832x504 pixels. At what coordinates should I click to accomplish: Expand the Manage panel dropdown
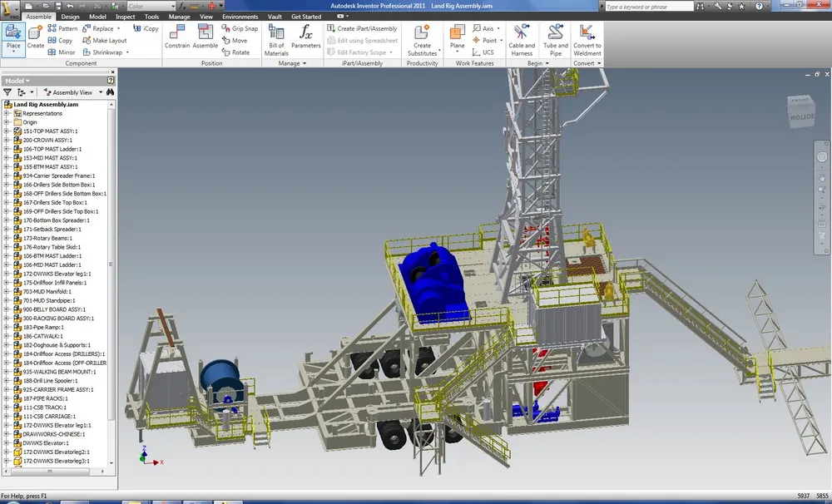click(x=305, y=63)
